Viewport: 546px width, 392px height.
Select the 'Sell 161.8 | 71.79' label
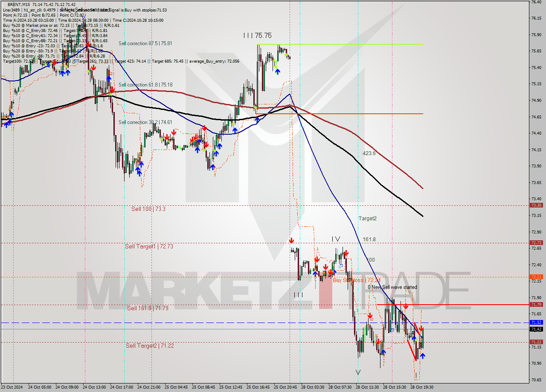[x=148, y=308]
